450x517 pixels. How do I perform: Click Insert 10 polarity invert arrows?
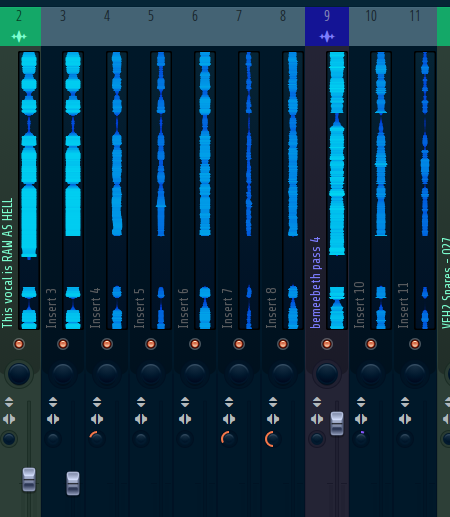point(361,402)
